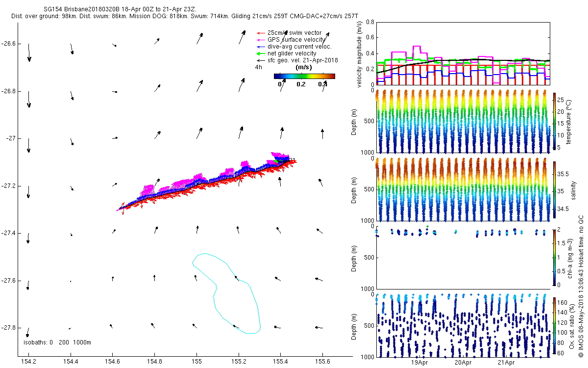Click the '35.5' salinity colorbar tick label
588x368 pixels.
point(564,174)
